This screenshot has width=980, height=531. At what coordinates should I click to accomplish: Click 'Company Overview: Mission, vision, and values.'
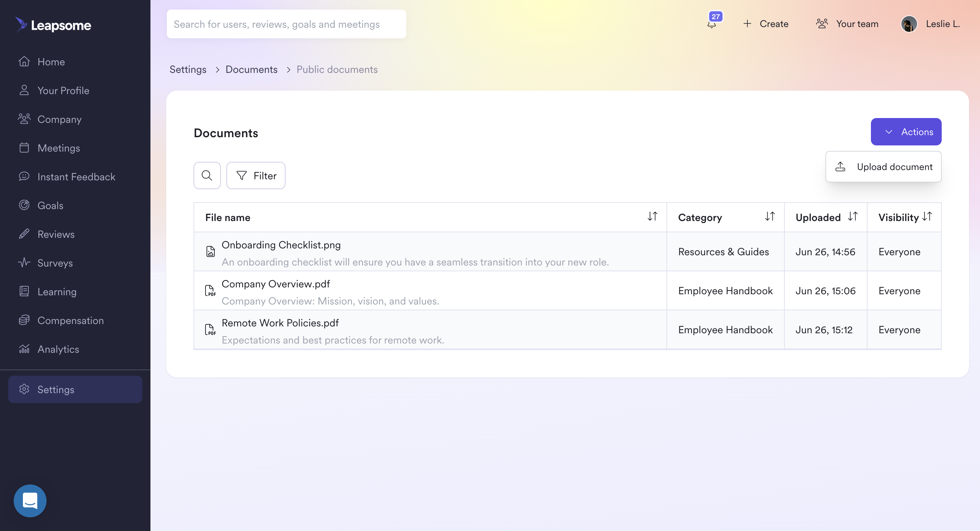330,301
